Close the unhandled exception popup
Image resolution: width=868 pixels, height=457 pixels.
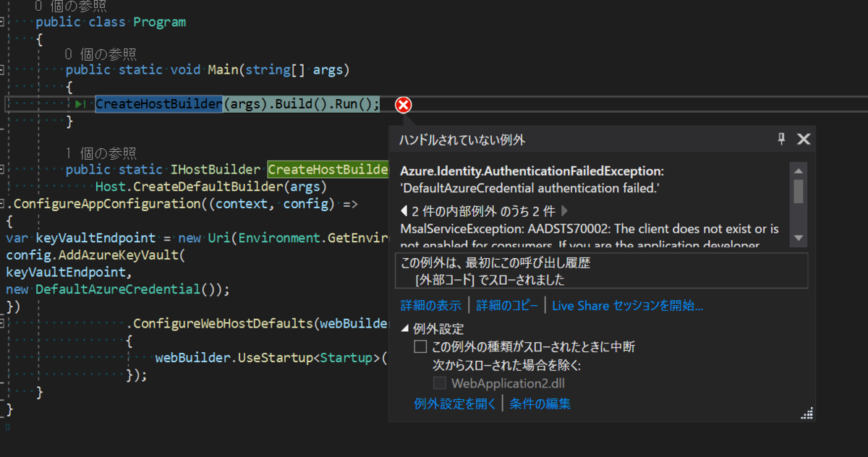click(804, 140)
